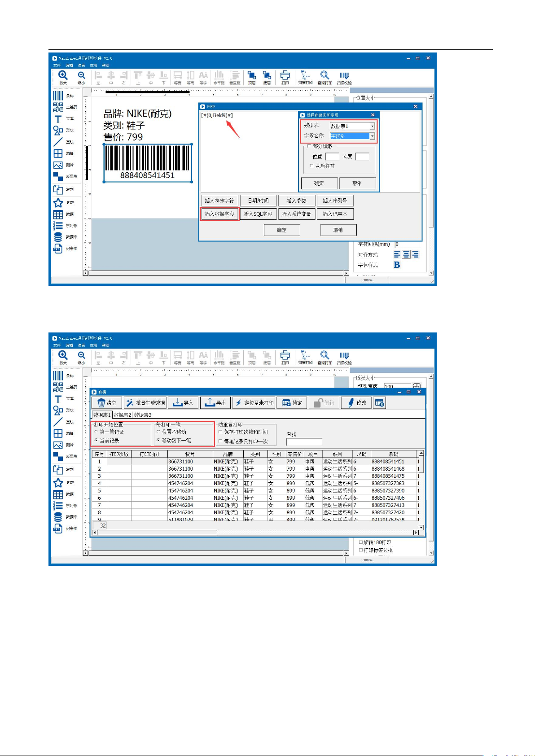Open the 数据库 database icon in the 数据-dialog window
This screenshot has width=535, height=756.
[58, 517]
